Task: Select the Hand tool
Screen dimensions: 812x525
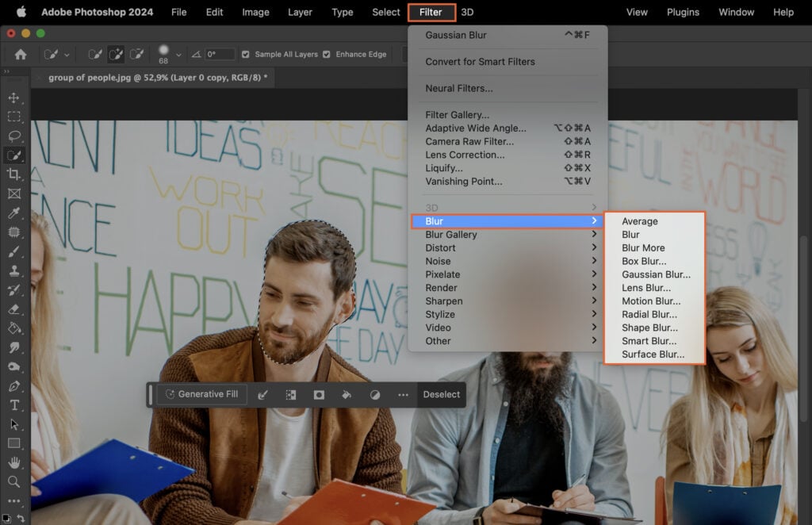Action: pos(14,463)
